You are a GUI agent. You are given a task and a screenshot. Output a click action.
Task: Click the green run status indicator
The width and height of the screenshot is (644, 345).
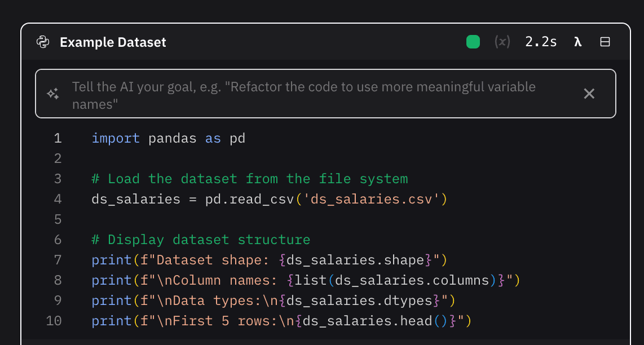(x=473, y=42)
